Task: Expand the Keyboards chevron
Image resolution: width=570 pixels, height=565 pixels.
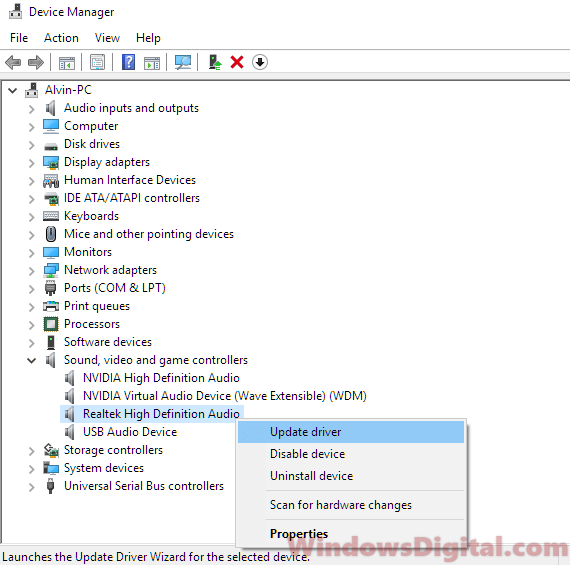Action: [32, 217]
